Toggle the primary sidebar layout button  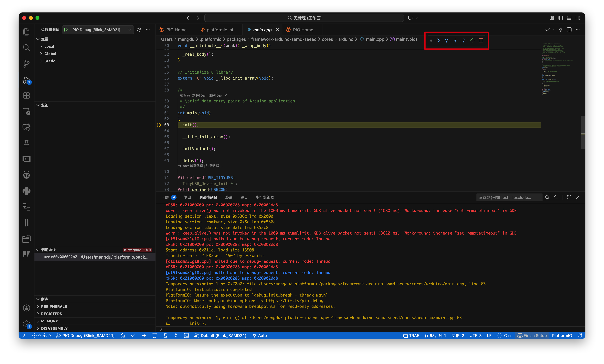click(x=560, y=18)
